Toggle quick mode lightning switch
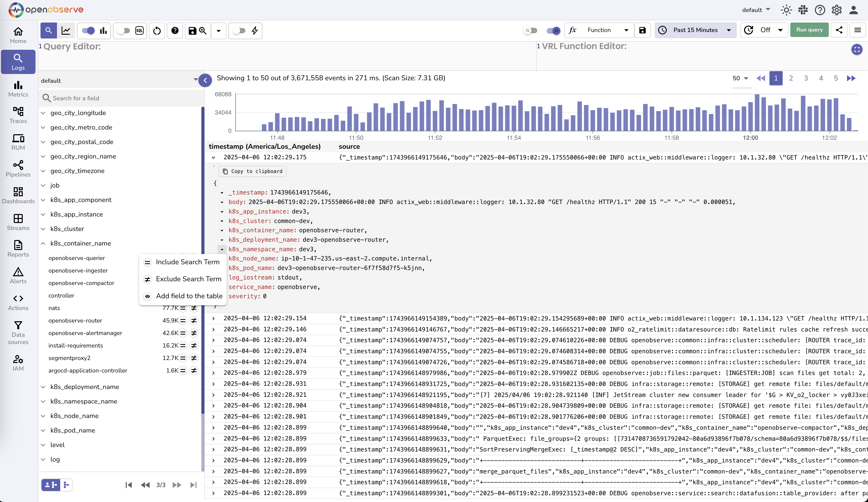This screenshot has width=868, height=502. click(239, 31)
